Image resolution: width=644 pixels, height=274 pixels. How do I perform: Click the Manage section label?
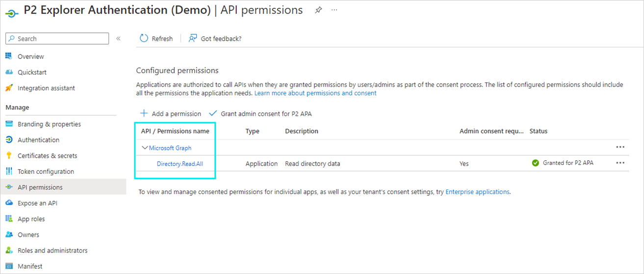17,108
